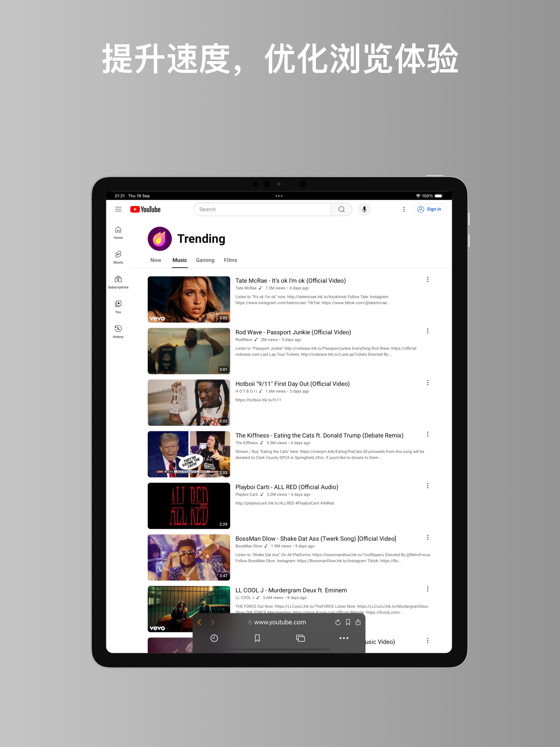
Task: Go to Home in sidebar
Action: click(x=118, y=233)
